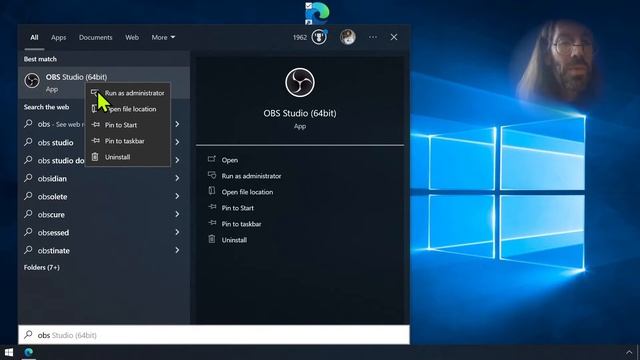Click the shield icon beside preview Run as administrator

click(212, 175)
